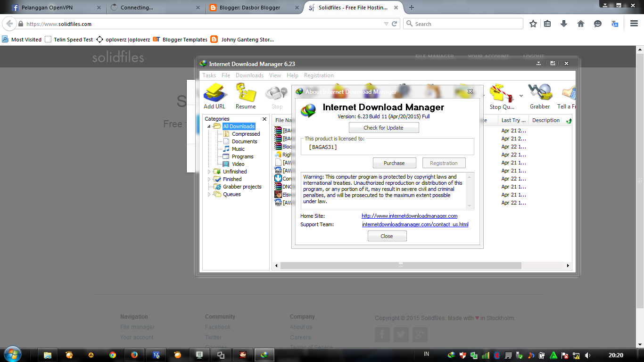644x362 pixels.
Task: Click the Registration button in About dialog
Action: [444, 163]
